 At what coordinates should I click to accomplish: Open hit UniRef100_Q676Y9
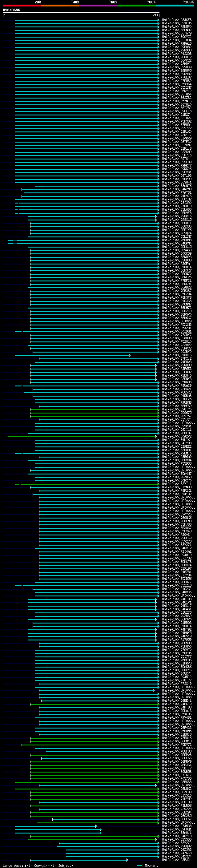[x=176, y=33]
